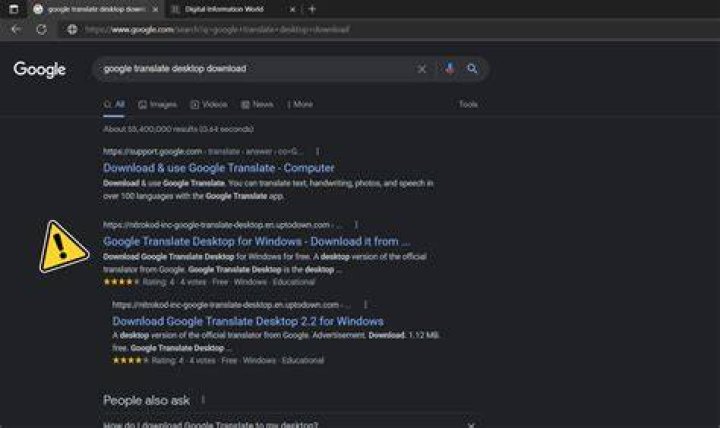The height and width of the screenshot is (428, 720).
Task: Click the support.google.com result URL
Action: pos(202,151)
